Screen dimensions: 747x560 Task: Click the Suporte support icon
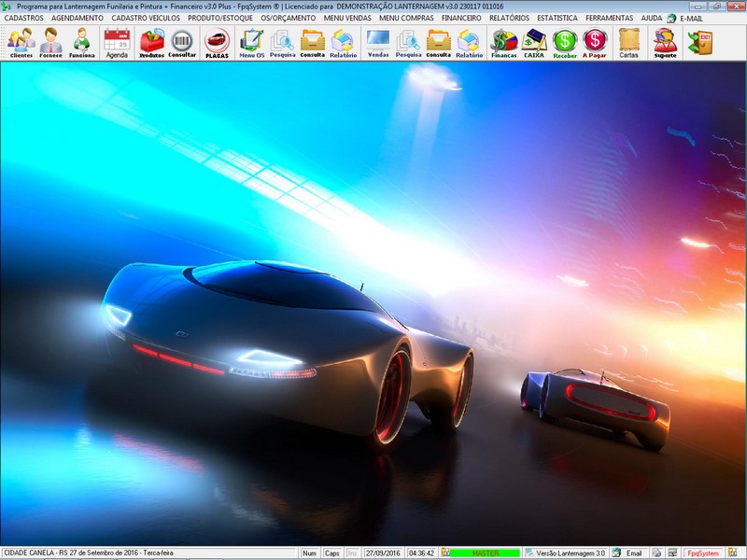coord(665,43)
